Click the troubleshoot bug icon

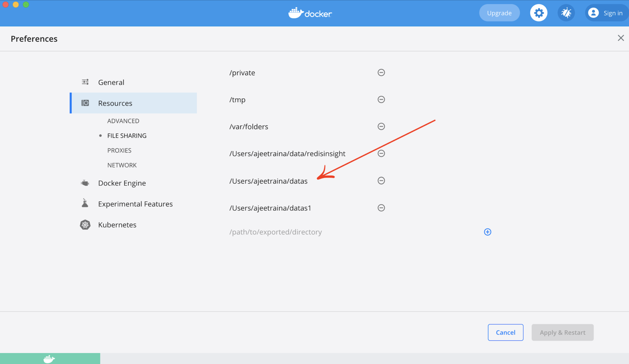pyautogui.click(x=566, y=13)
